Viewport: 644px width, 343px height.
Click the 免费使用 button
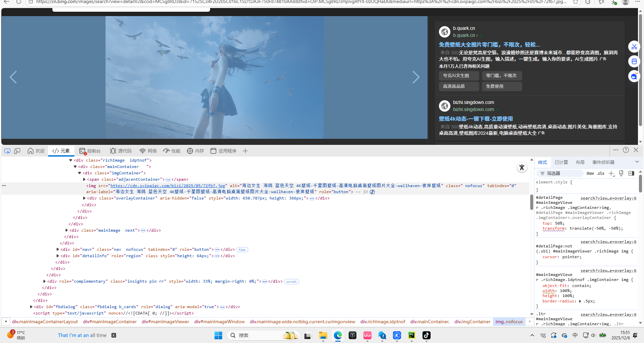pyautogui.click(x=502, y=87)
